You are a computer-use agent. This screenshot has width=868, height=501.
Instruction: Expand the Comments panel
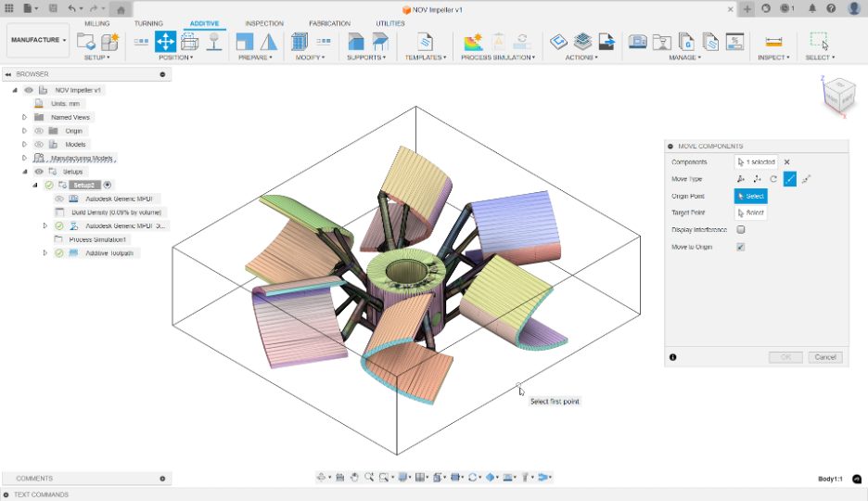pos(162,479)
